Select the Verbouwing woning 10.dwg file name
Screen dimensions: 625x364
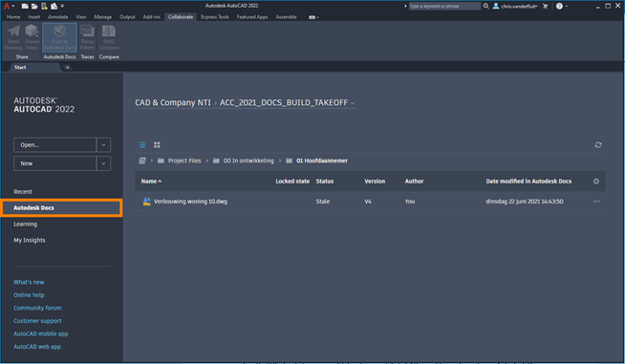coord(190,202)
